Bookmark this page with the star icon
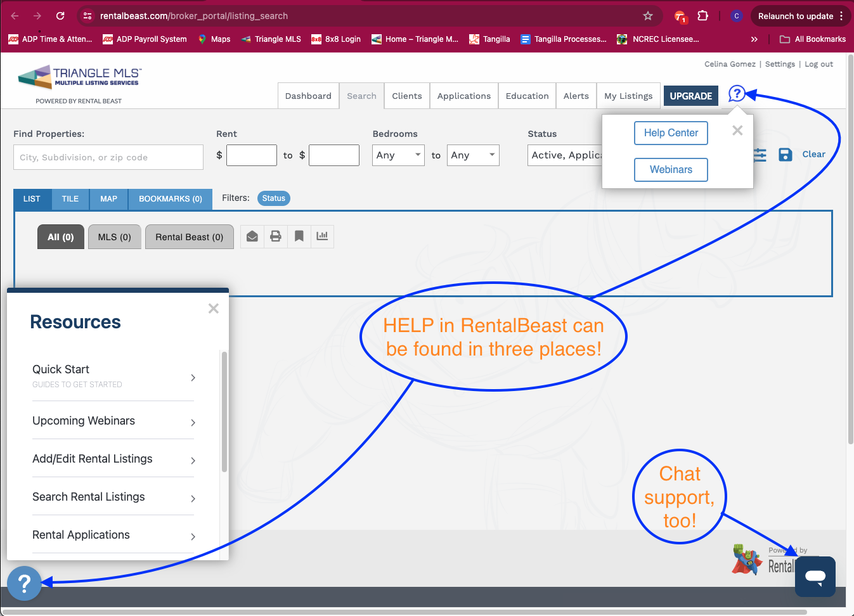854x616 pixels. (648, 16)
